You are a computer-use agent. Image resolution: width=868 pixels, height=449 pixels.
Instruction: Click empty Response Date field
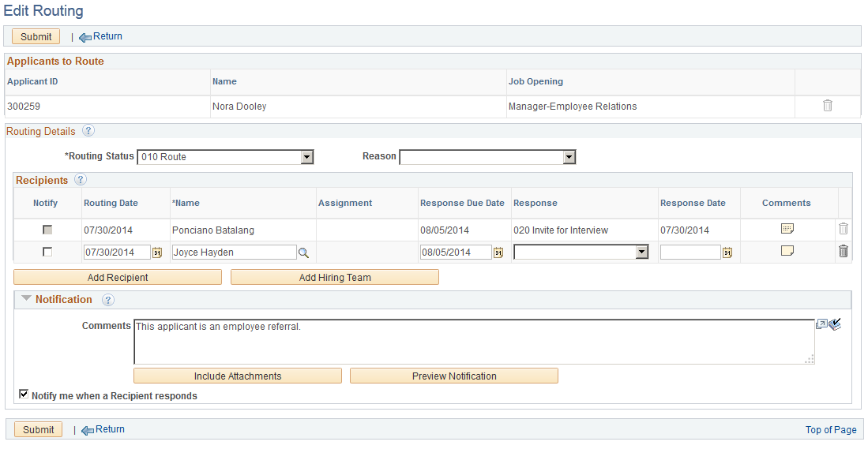coord(690,253)
